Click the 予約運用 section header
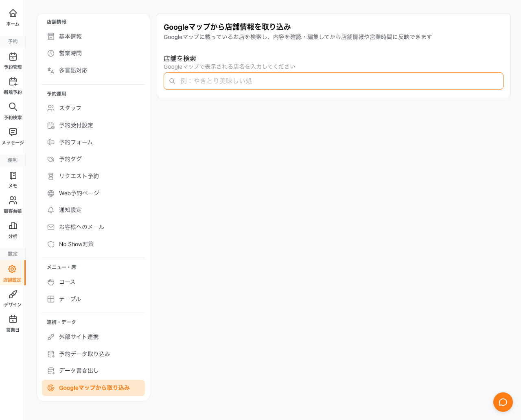Image resolution: width=521 pixels, height=420 pixels. coord(57,94)
